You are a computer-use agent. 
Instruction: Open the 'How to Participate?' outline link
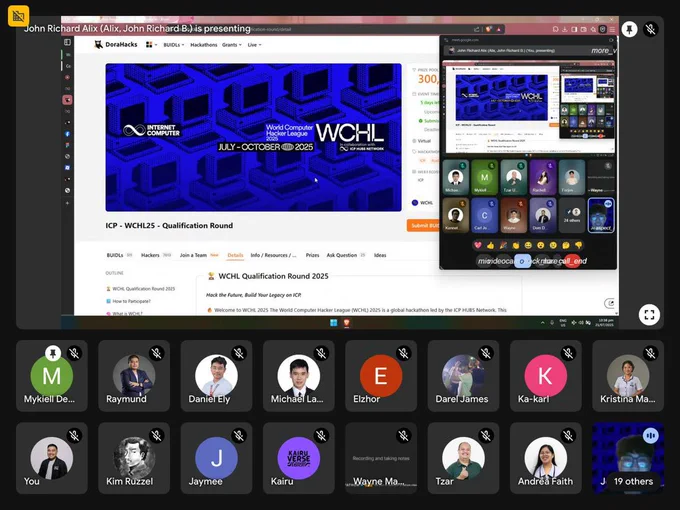click(x=128, y=301)
